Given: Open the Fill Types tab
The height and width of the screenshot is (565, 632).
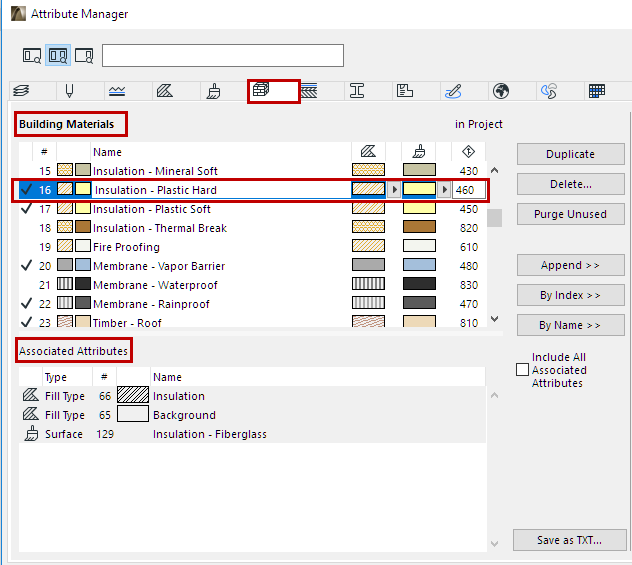Looking at the screenshot, I should pos(165,91).
